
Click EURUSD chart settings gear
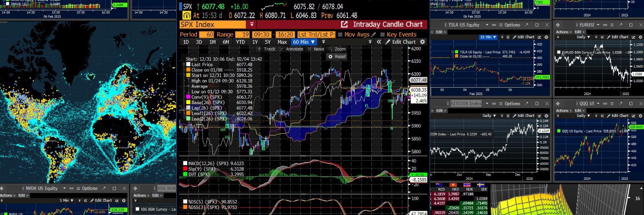click(640, 37)
